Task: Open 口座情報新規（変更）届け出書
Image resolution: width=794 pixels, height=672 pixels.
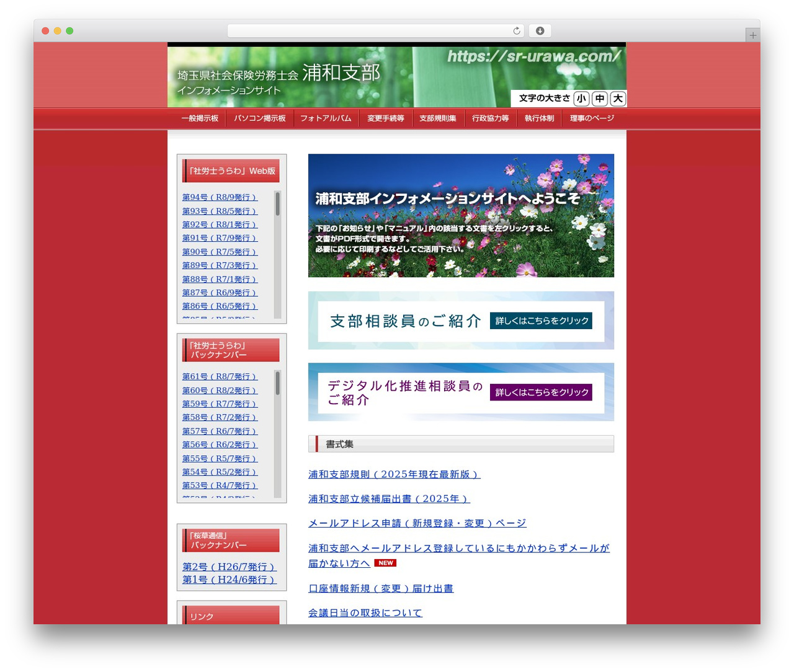Action: 381,588
